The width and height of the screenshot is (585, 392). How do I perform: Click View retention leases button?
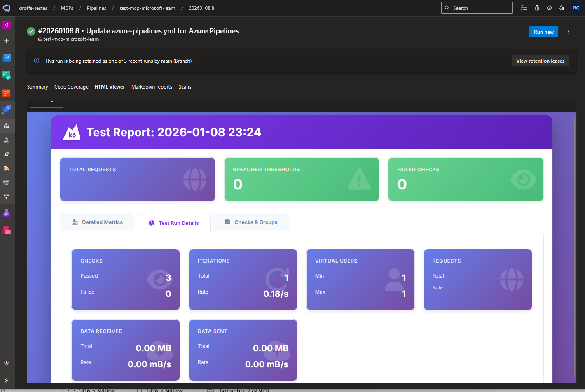(541, 61)
